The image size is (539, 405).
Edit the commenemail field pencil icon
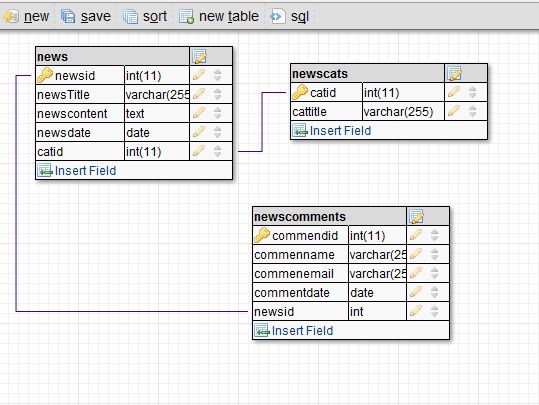coord(416,273)
